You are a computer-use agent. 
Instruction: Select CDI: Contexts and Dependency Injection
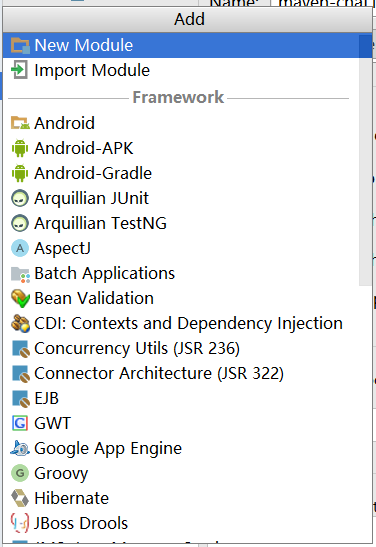(x=181, y=323)
